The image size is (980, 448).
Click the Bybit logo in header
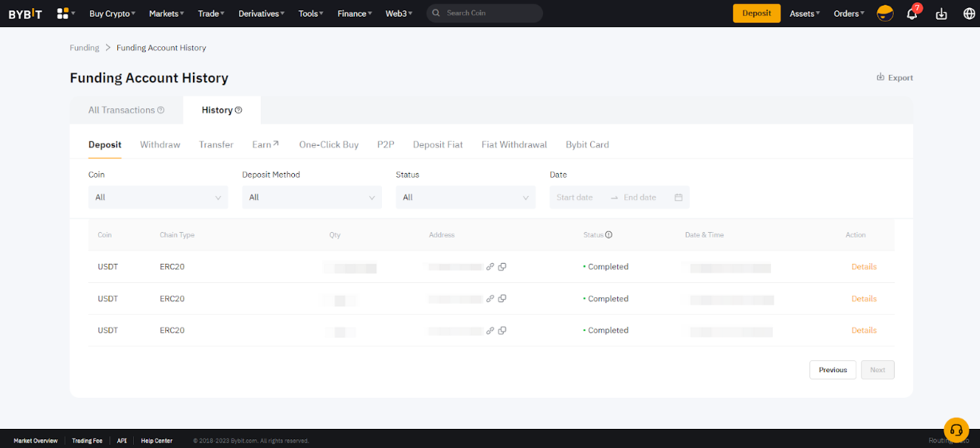click(x=25, y=14)
